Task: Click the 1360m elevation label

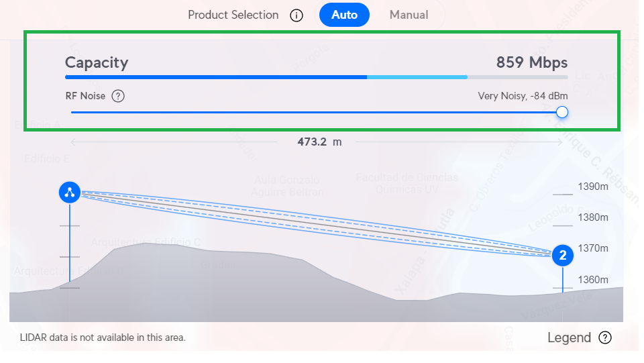Action: 593,279
